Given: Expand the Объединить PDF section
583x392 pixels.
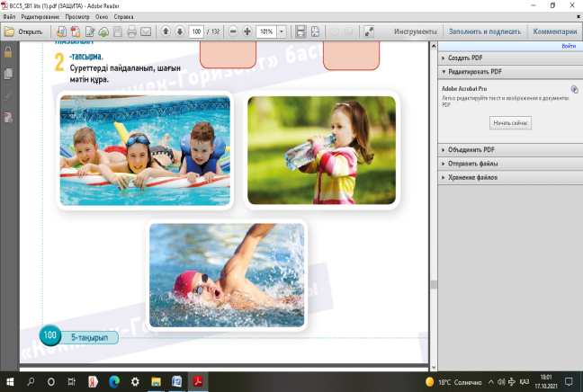Looking at the screenshot, I should coord(471,149).
